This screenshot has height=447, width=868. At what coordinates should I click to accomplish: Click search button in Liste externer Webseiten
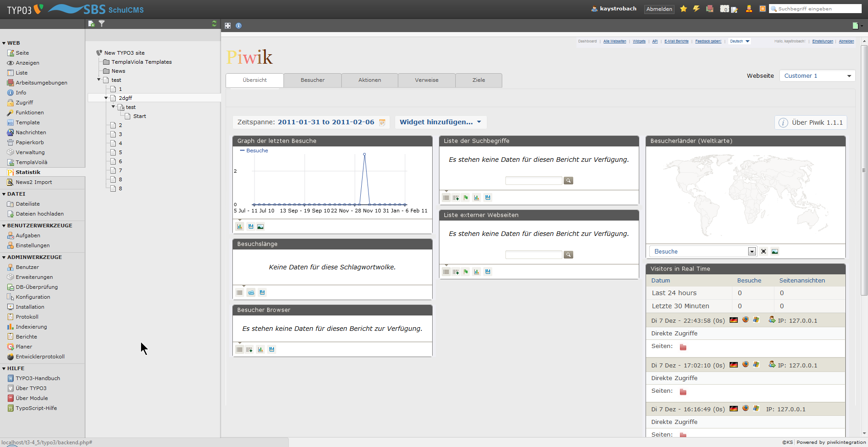568,254
